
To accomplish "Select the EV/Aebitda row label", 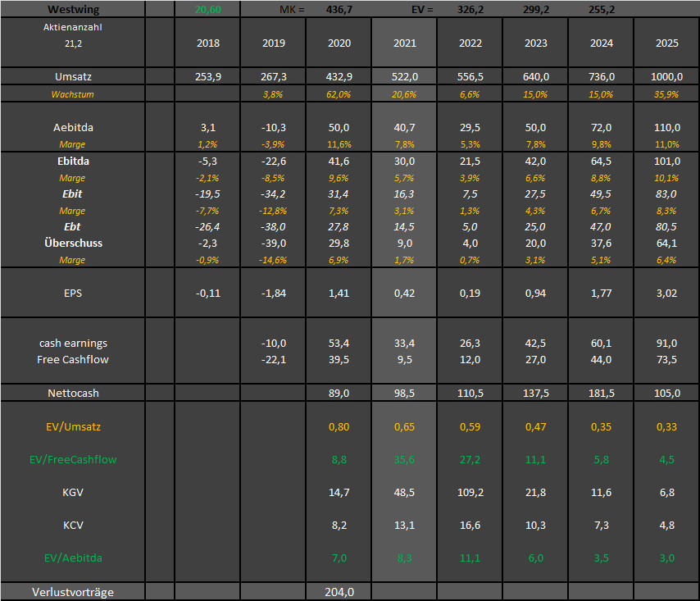I will tap(73, 558).
